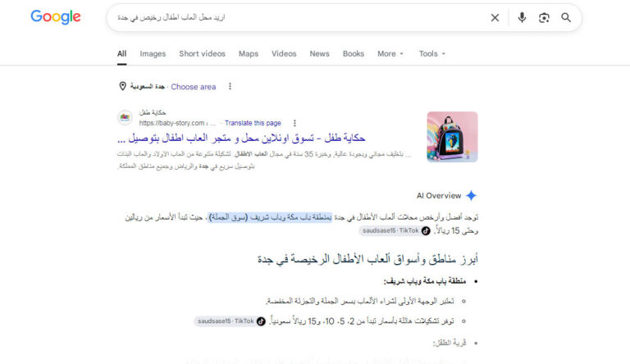Open the Books tab

pos(354,54)
